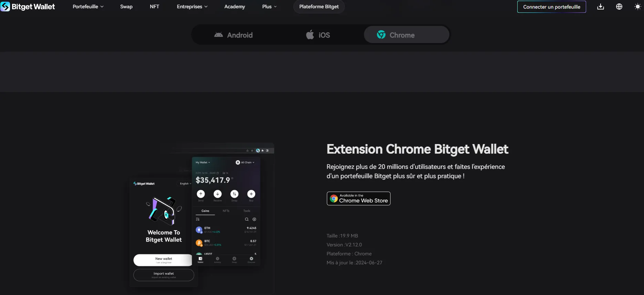644x295 pixels.
Task: Switch to the Android tab
Action: (x=234, y=35)
